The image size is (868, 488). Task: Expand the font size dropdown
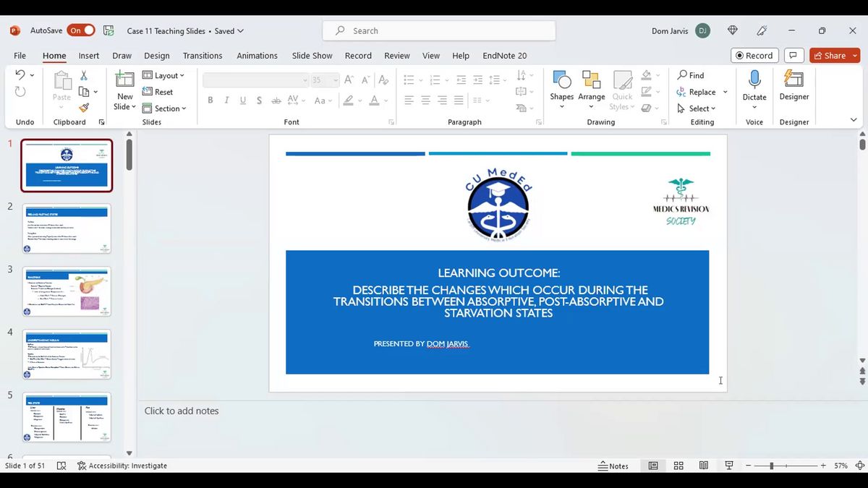click(335, 80)
